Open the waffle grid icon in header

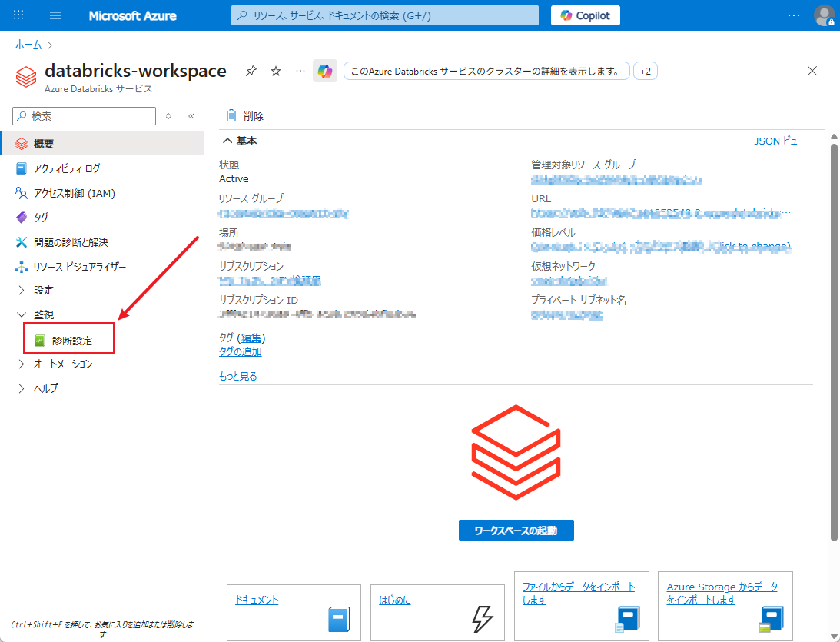[x=19, y=15]
